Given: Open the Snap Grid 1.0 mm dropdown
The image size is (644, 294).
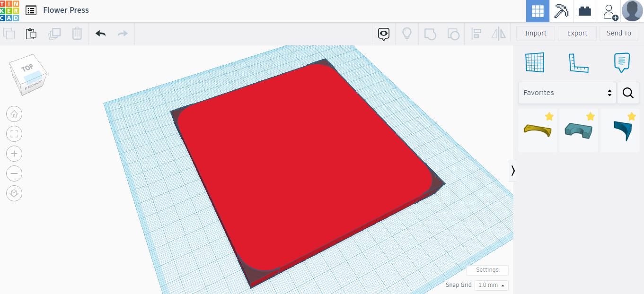Looking at the screenshot, I should tap(491, 285).
